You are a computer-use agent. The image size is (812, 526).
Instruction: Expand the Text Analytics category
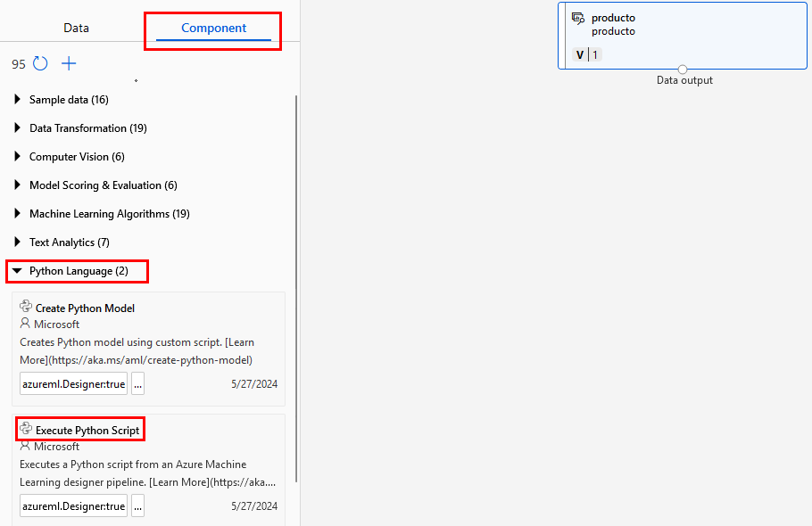(17, 242)
